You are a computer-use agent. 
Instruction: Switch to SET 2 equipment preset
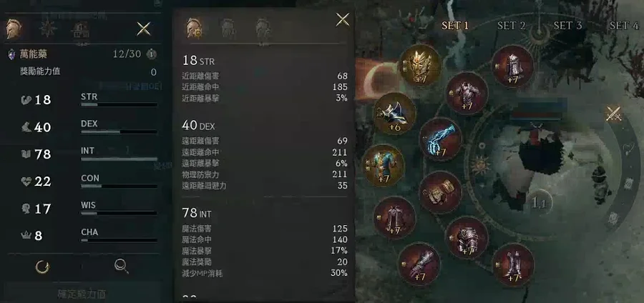point(511,26)
